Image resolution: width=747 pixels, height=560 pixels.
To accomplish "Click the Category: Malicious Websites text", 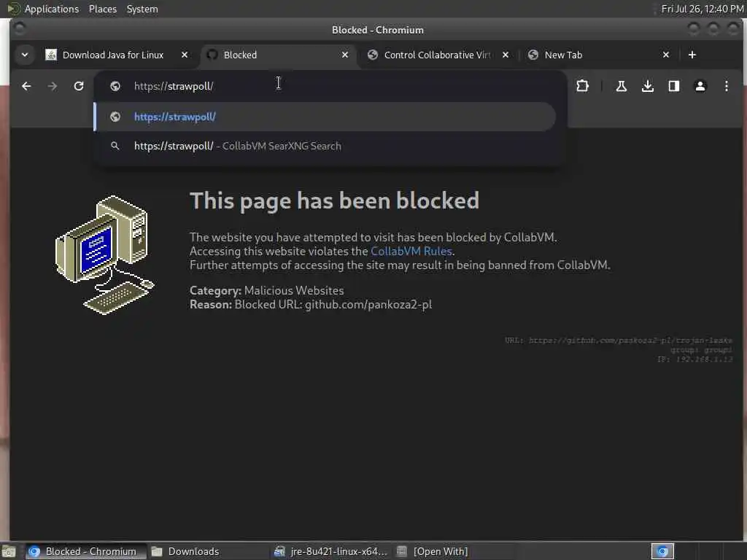I will 267,290.
